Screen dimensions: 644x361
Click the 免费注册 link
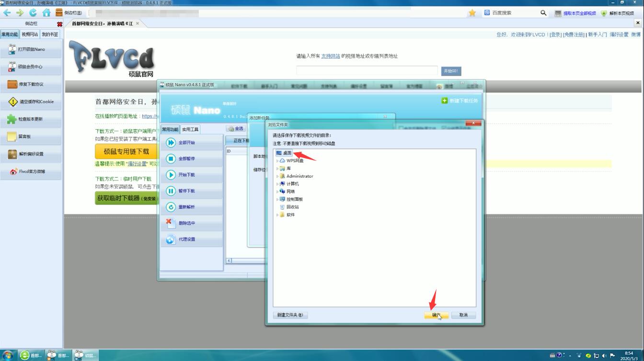(574, 34)
